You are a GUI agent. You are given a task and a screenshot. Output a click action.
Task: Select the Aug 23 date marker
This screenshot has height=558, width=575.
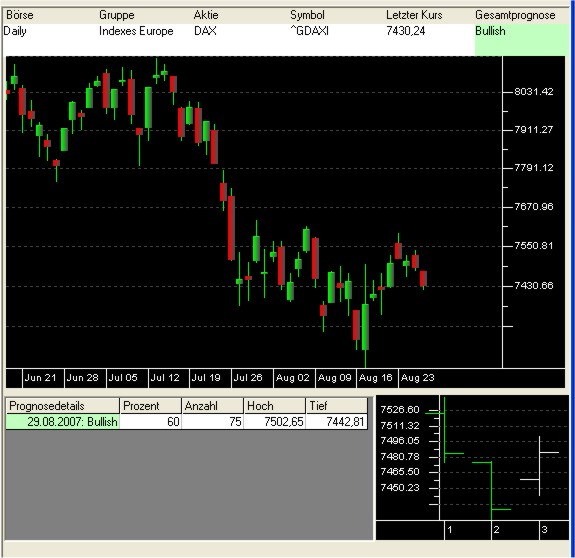click(x=419, y=378)
